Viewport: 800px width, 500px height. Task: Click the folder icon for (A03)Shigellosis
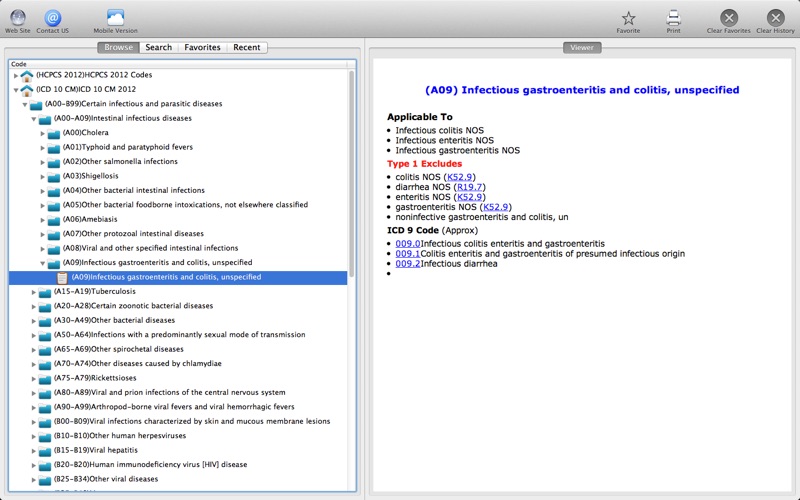click(x=54, y=177)
